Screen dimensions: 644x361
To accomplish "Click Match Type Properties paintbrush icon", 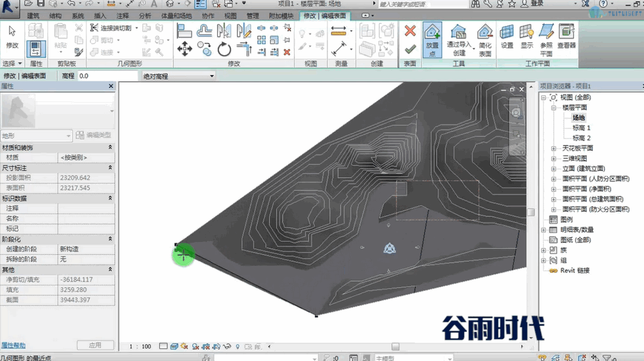I will pos(79,52).
